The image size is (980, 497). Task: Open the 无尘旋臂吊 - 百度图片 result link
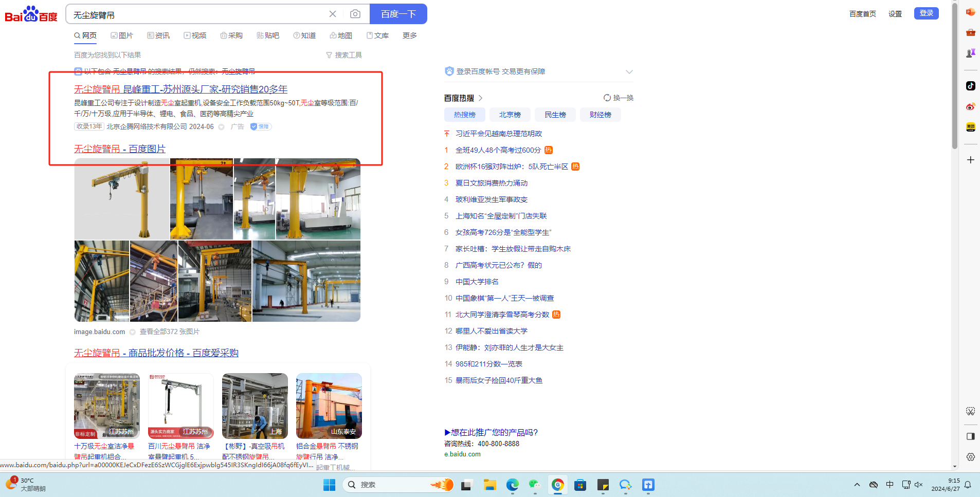click(x=120, y=149)
